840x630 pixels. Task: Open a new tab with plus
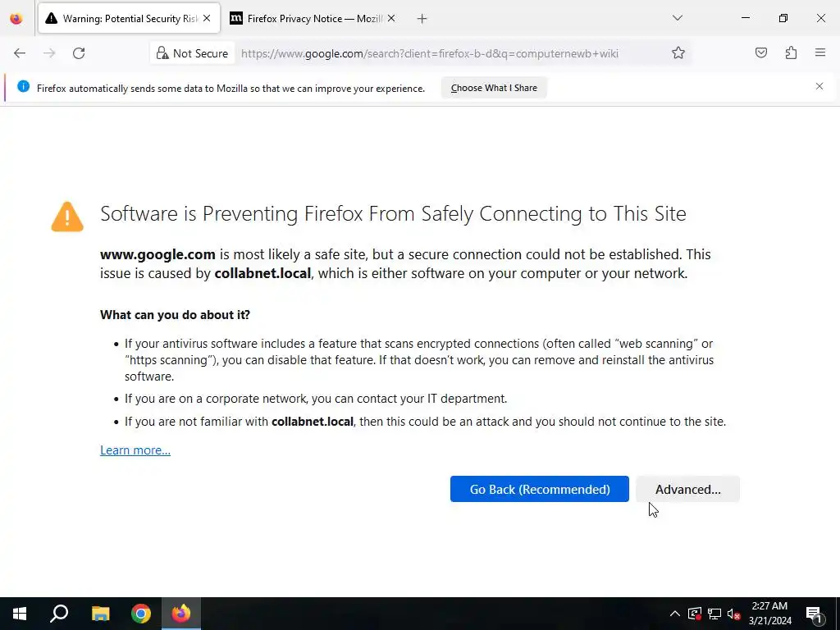(x=422, y=18)
